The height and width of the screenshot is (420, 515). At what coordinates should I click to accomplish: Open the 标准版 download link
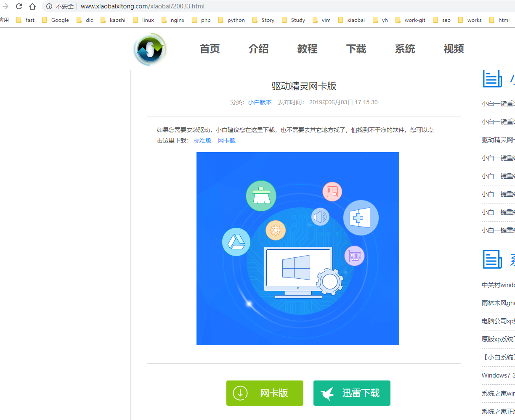tap(202, 140)
